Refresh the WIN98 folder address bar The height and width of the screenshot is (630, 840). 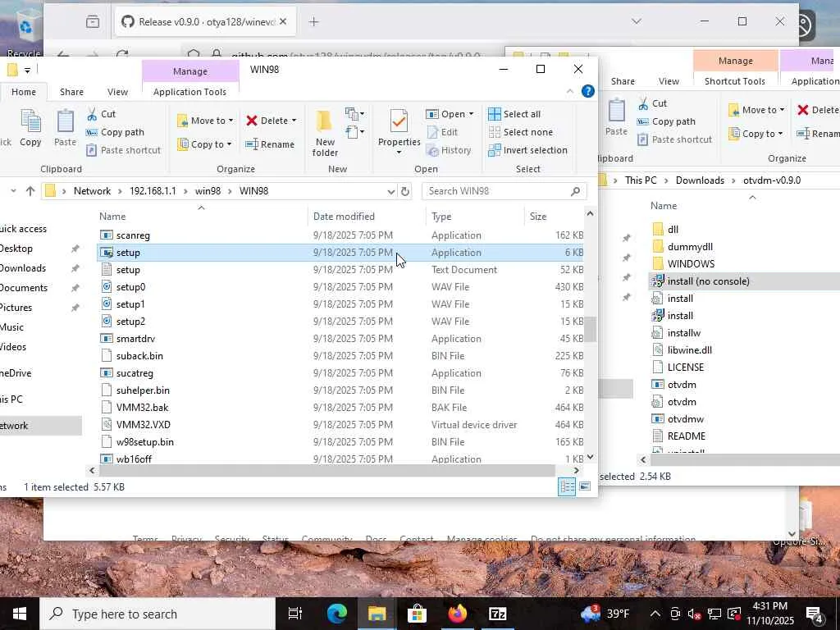tap(405, 191)
